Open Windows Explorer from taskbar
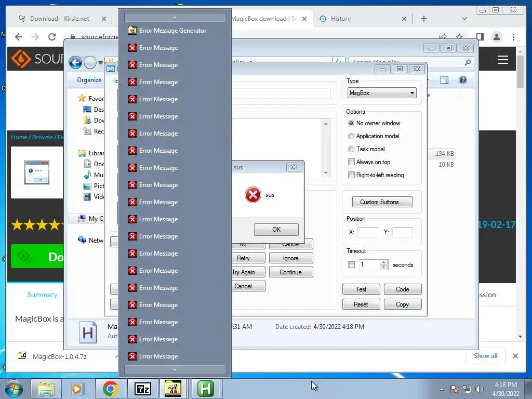 tap(46, 389)
